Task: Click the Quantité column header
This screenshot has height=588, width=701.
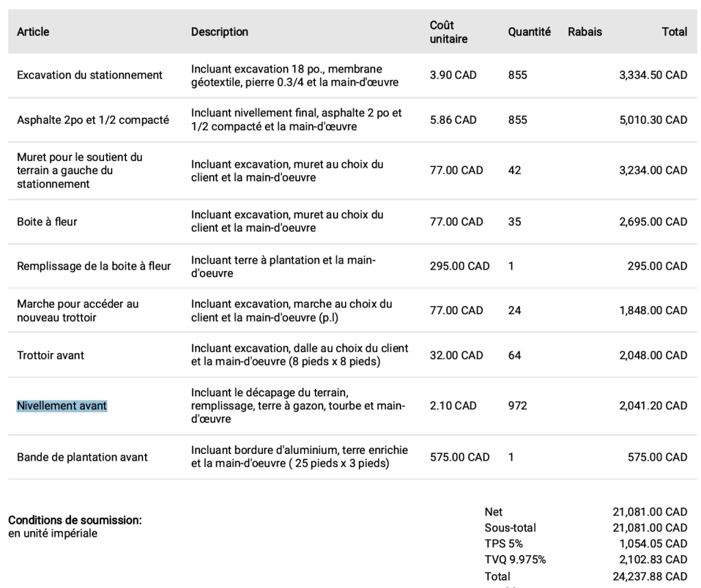Action: tap(529, 31)
